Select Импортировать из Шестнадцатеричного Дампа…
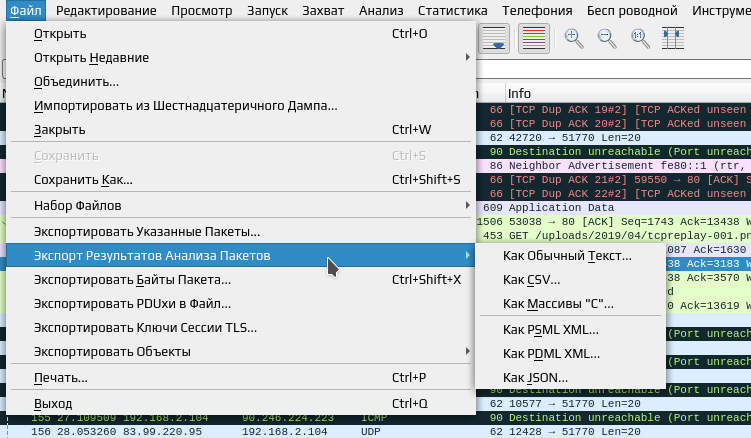751x438 pixels. [241, 105]
